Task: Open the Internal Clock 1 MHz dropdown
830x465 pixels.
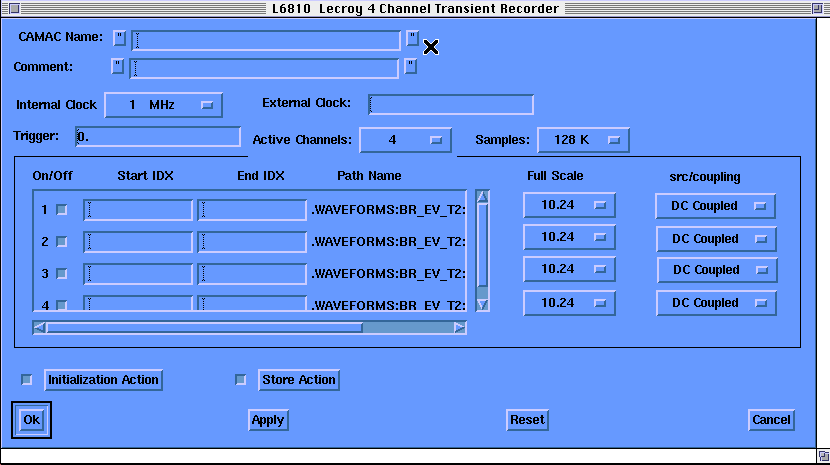Action: pyautogui.click(x=162, y=105)
